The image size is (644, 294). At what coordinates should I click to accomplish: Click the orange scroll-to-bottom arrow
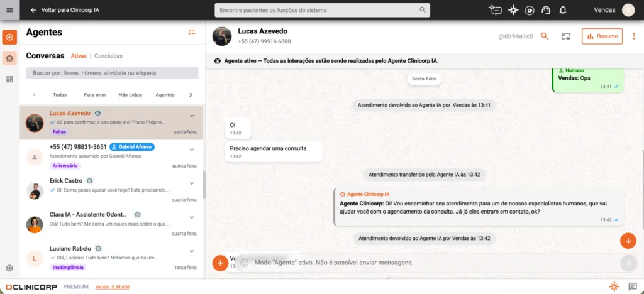click(628, 241)
